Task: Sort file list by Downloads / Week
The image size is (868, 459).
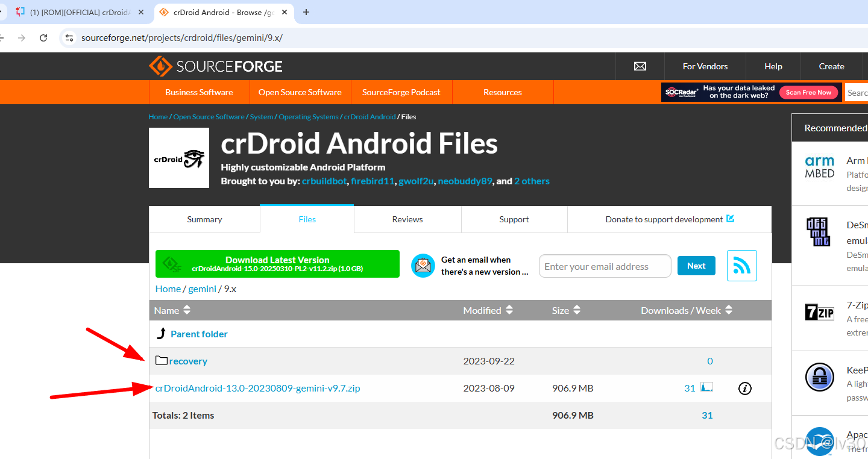Action: click(687, 310)
